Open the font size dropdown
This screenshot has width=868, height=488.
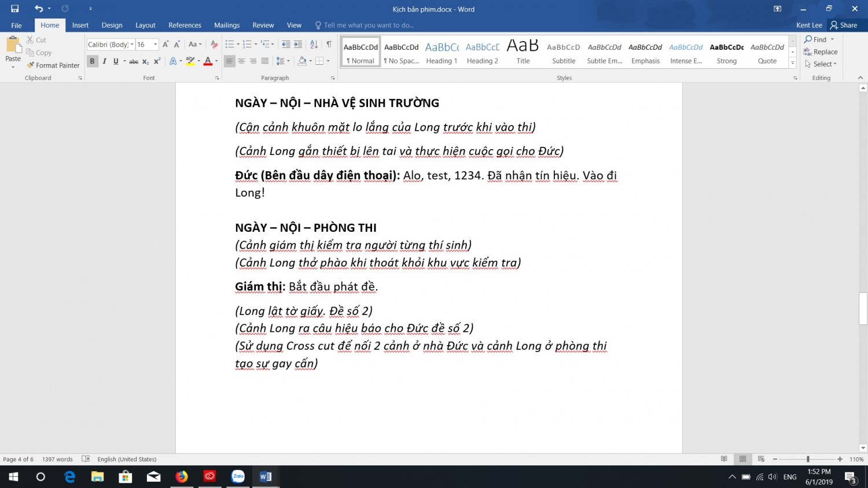pos(155,45)
